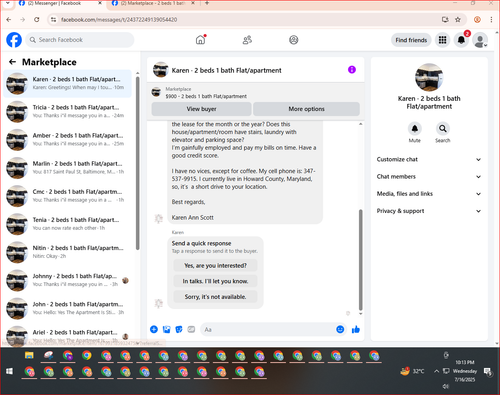This screenshot has height=395, width=500.
Task: Send quick response 'In talks. I'll let you know.'
Action: tap(215, 281)
